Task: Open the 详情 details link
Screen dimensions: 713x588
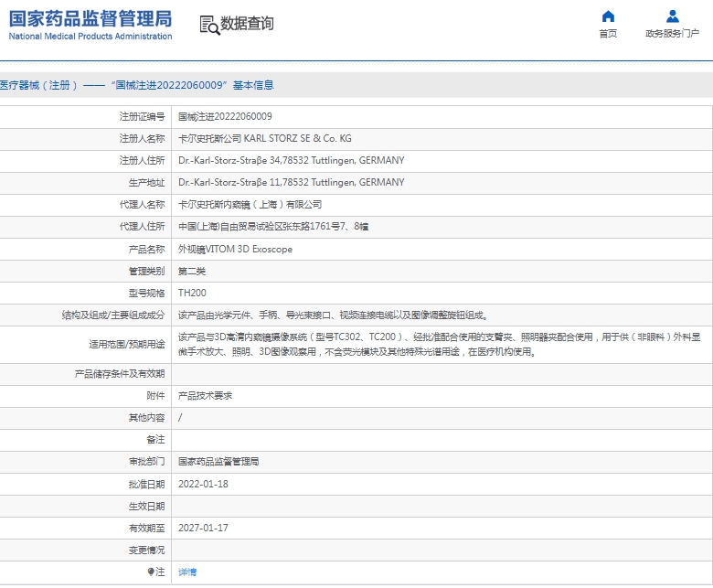Action: [x=187, y=572]
